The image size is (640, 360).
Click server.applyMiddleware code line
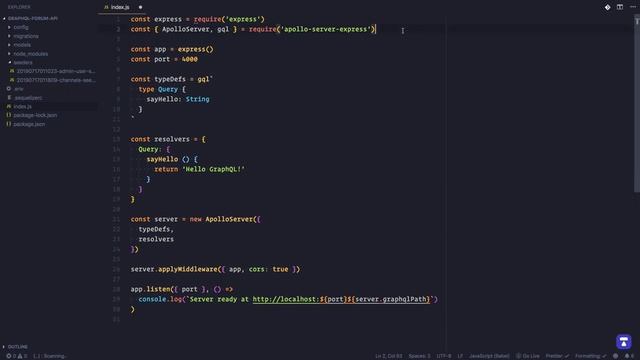point(215,269)
